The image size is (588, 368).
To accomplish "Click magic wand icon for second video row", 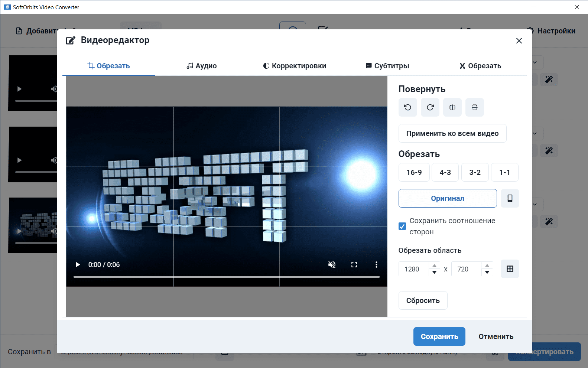I will (549, 150).
